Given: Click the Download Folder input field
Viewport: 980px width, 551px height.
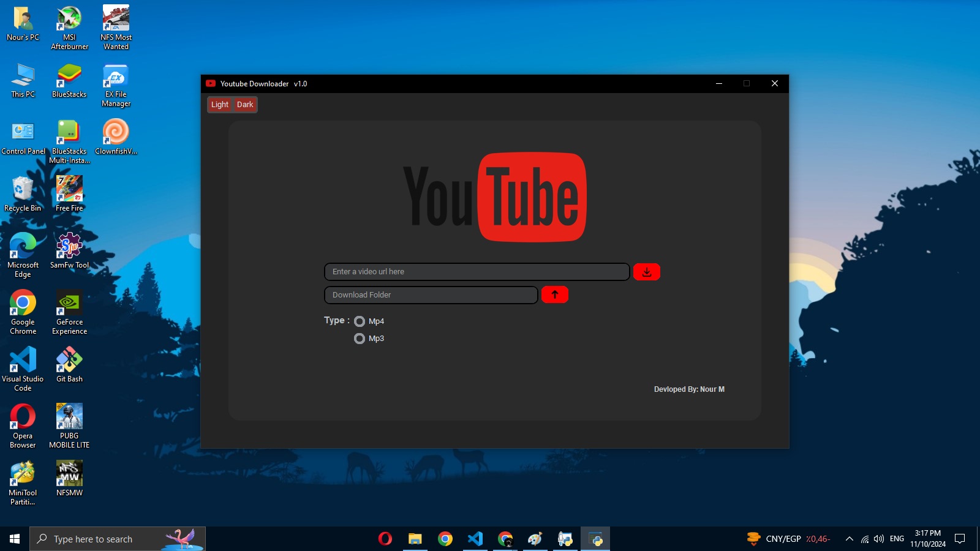Looking at the screenshot, I should (x=431, y=295).
